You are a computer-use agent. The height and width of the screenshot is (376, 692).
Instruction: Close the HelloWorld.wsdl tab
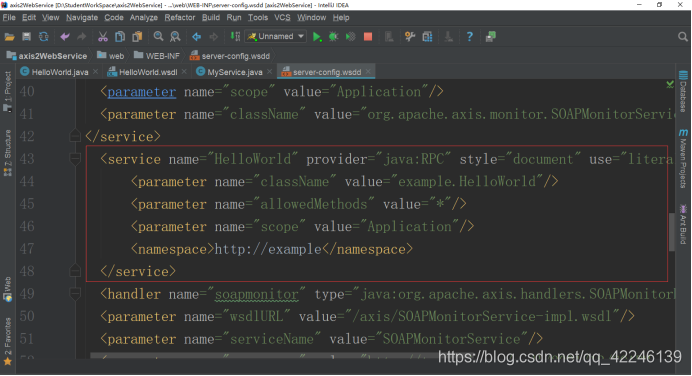(184, 71)
